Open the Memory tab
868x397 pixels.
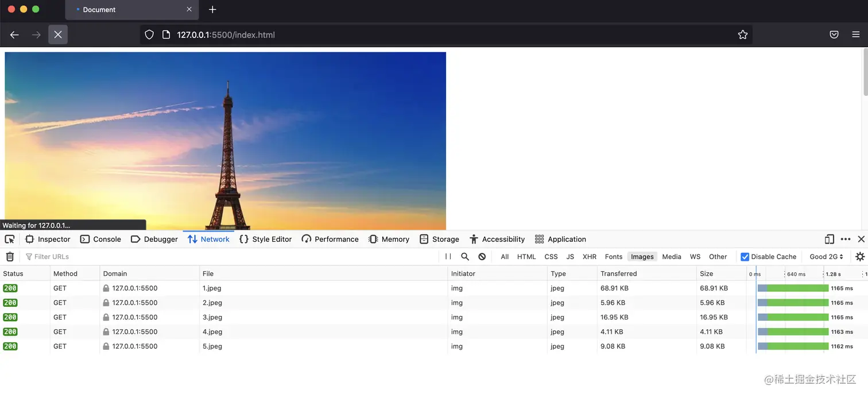tap(389, 239)
